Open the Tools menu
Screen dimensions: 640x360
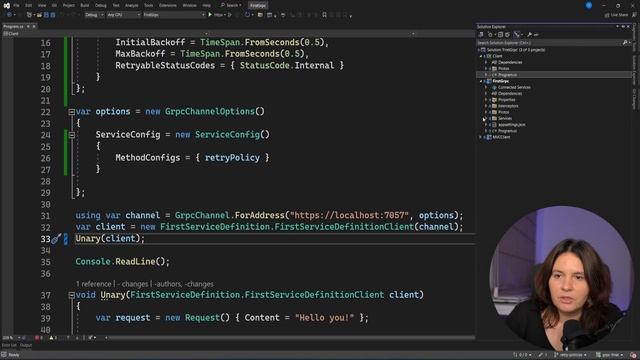149,5
